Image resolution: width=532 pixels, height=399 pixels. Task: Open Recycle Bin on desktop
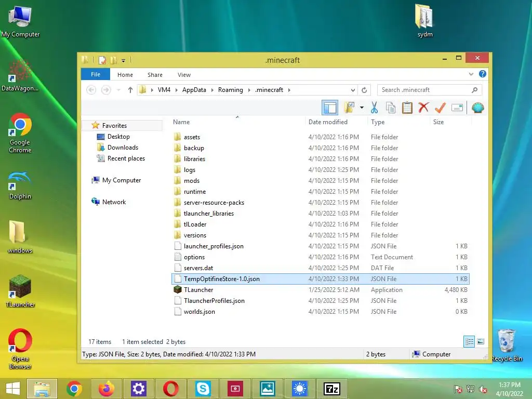[507, 345]
